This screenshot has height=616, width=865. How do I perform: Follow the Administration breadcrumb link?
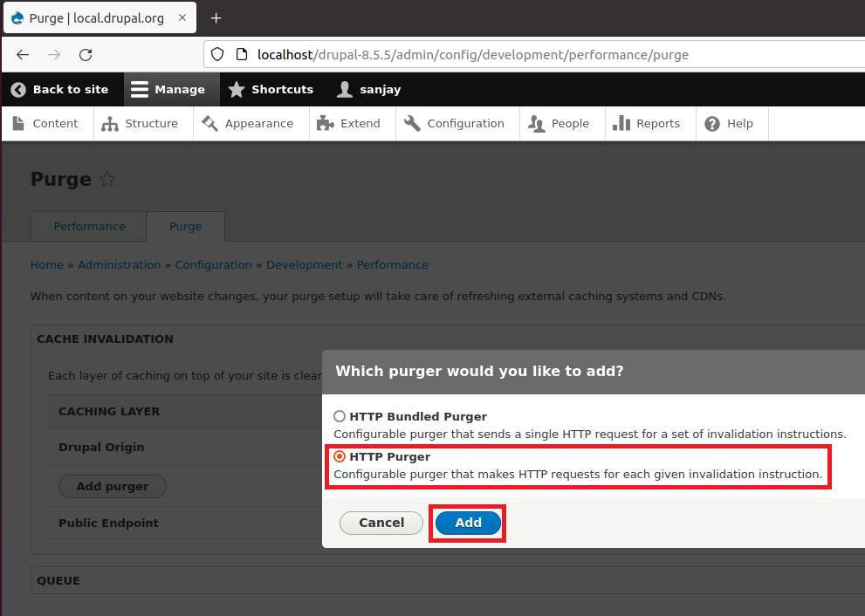119,264
